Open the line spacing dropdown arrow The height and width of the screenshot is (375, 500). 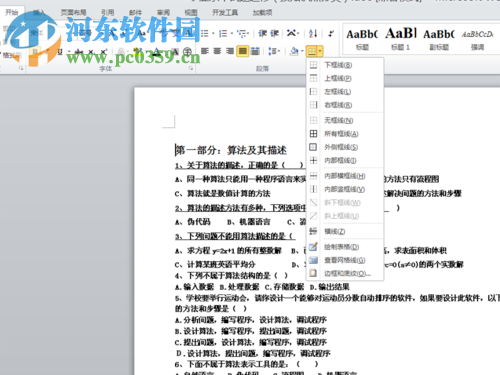pos(279,51)
